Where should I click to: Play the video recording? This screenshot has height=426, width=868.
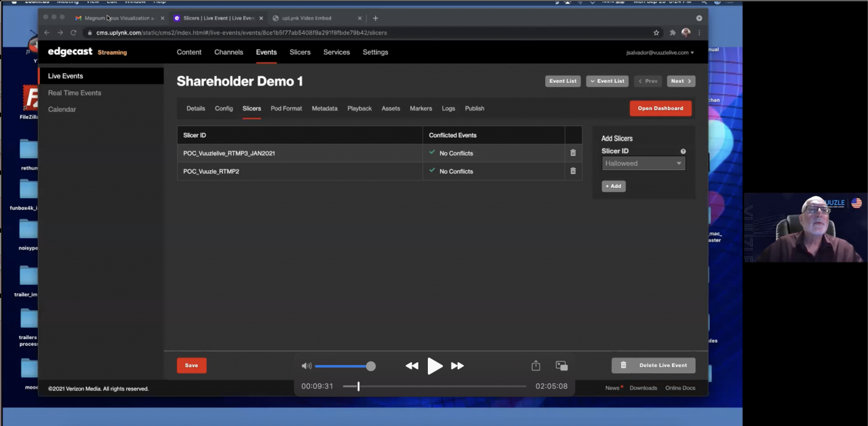(435, 366)
